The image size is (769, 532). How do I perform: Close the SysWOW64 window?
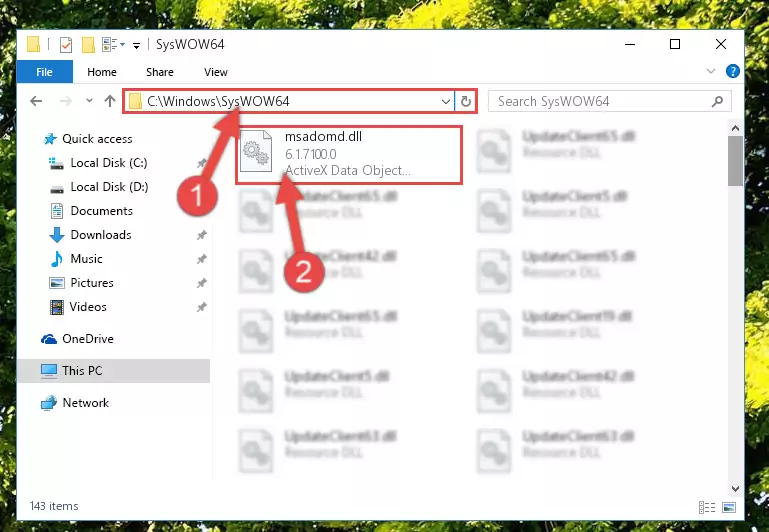click(x=720, y=44)
